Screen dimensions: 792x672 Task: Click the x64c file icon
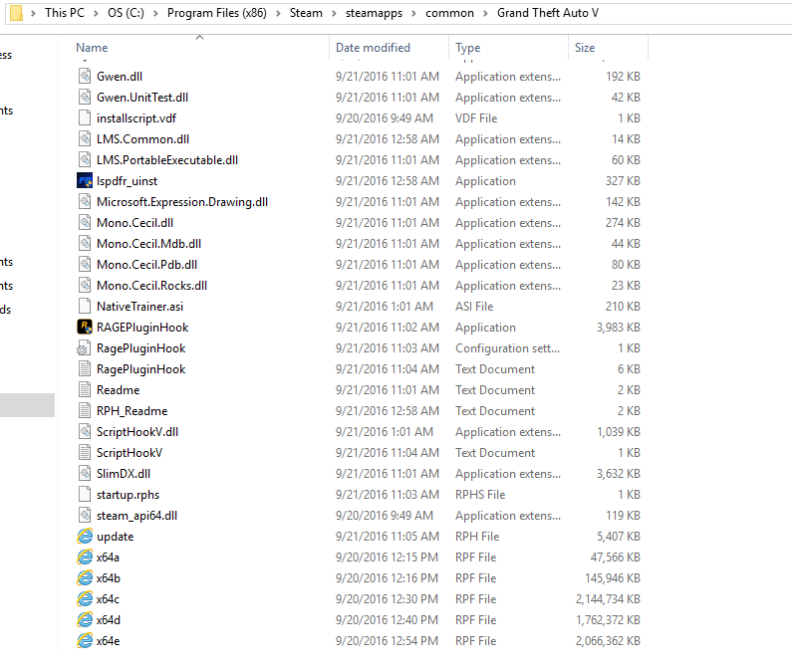pos(85,598)
